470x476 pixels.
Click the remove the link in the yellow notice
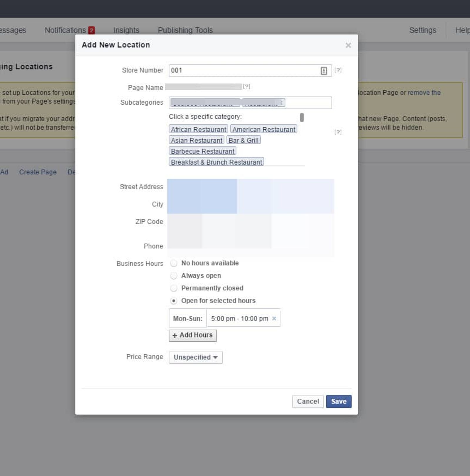tap(424, 93)
